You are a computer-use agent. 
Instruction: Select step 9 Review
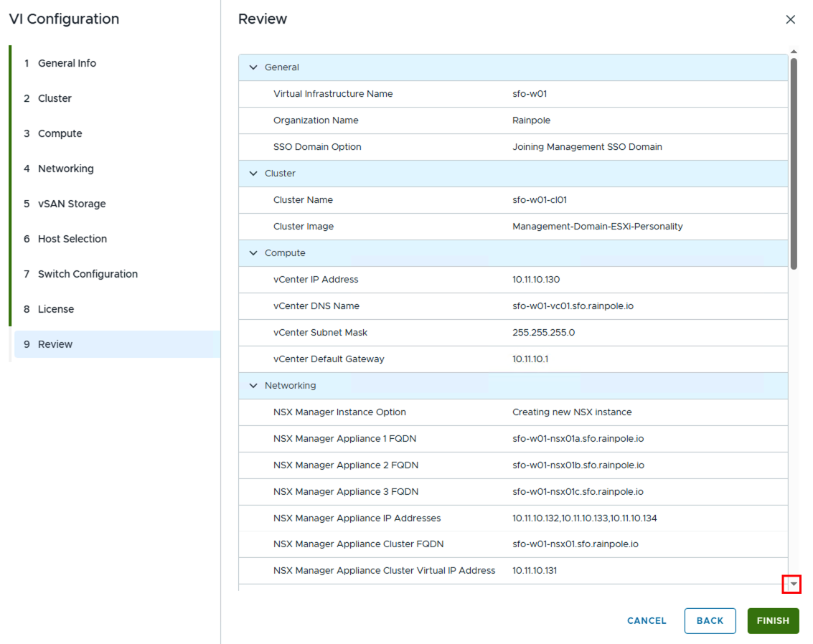(x=55, y=344)
